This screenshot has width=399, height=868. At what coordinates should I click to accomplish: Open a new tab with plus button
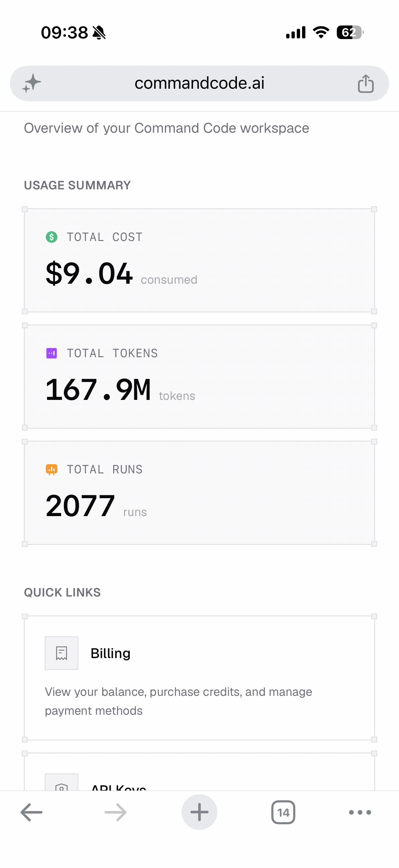tap(199, 812)
